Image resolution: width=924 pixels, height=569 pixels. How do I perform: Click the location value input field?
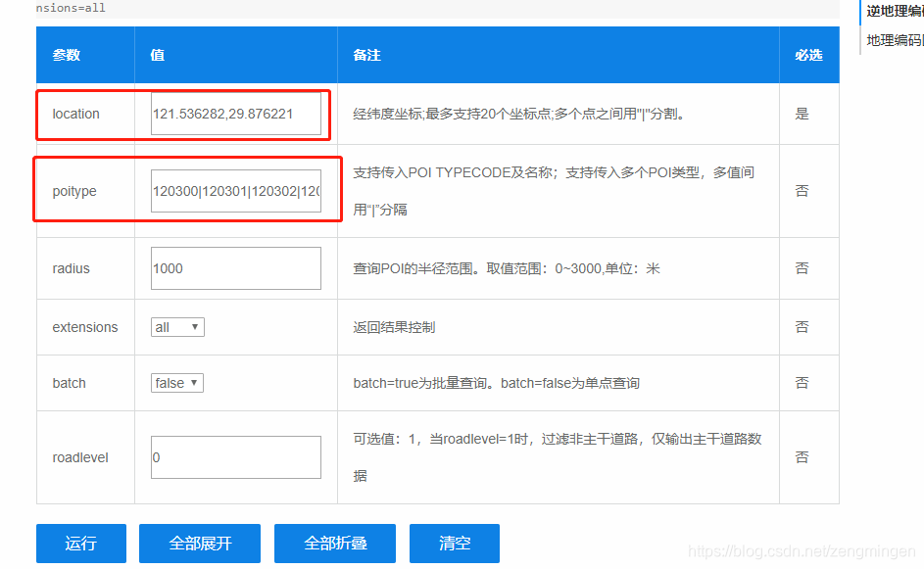pos(236,114)
